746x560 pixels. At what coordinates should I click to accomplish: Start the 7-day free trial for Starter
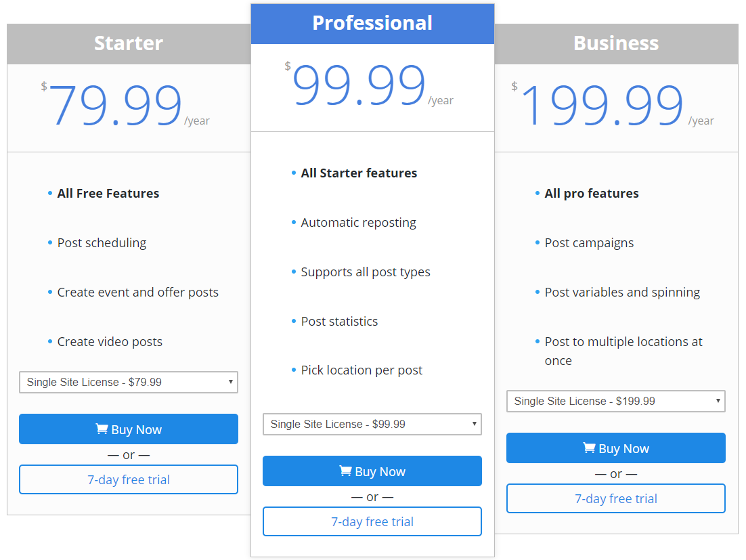[x=129, y=479]
